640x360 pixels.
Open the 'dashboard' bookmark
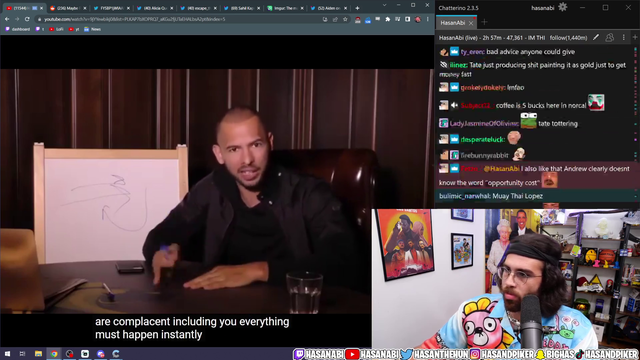point(18,29)
